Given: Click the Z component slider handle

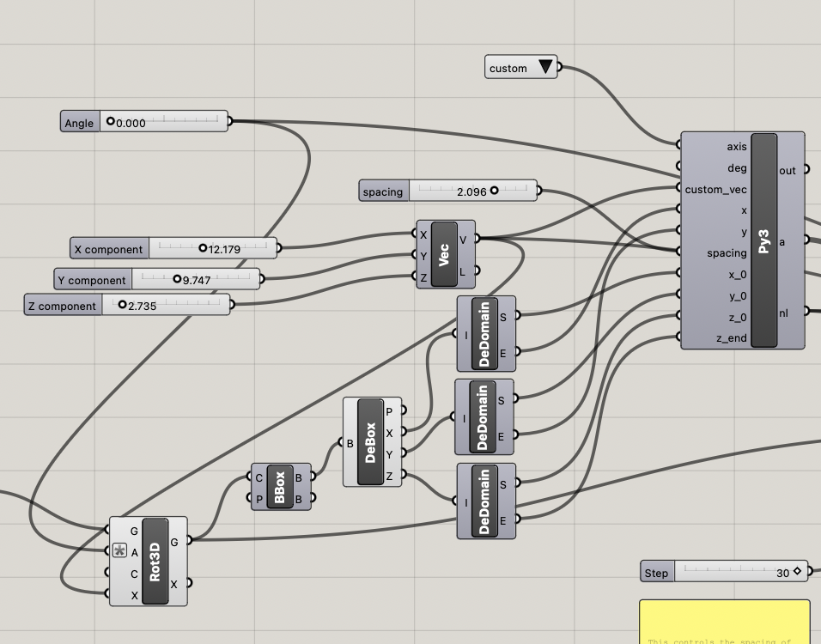Looking at the screenshot, I should (122, 305).
